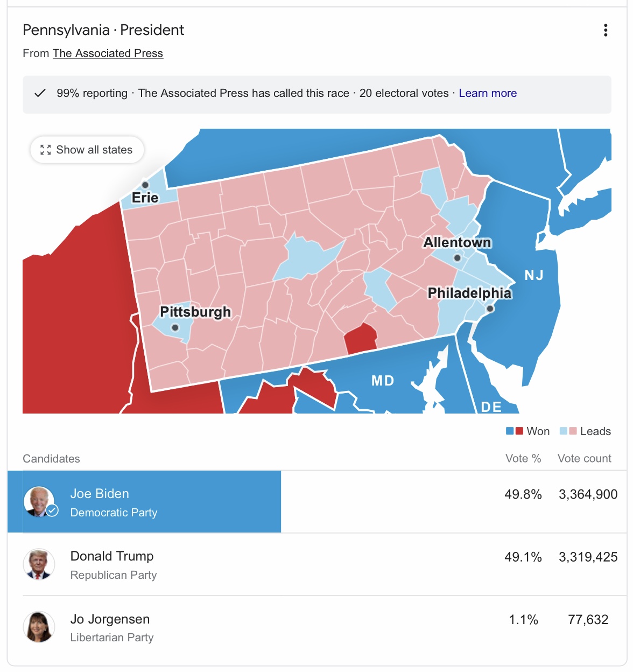The height and width of the screenshot is (672, 633).
Task: Click the Learn more link
Action: coord(488,93)
